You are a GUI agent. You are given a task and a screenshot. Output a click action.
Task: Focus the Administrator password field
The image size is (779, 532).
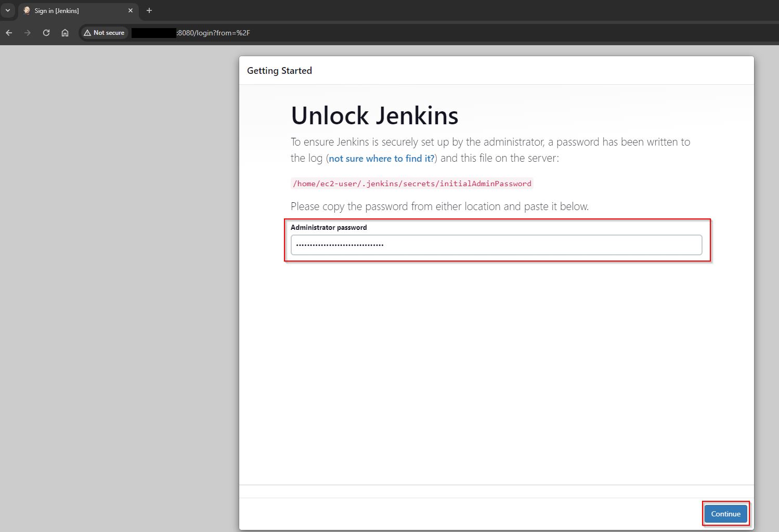[x=496, y=245]
